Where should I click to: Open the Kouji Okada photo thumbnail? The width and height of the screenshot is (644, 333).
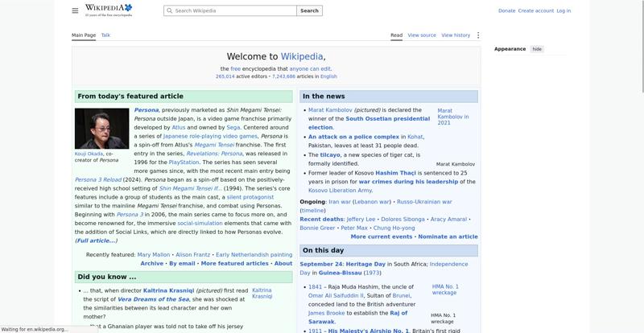tap(102, 128)
